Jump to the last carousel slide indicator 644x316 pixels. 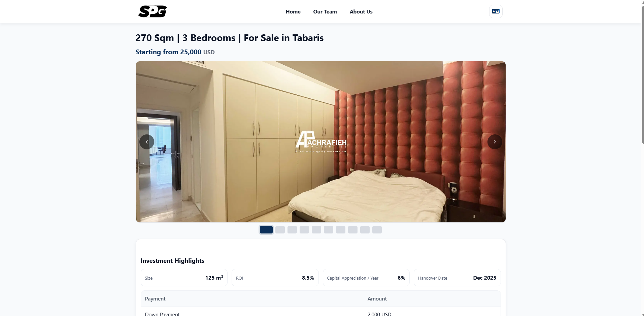click(377, 230)
